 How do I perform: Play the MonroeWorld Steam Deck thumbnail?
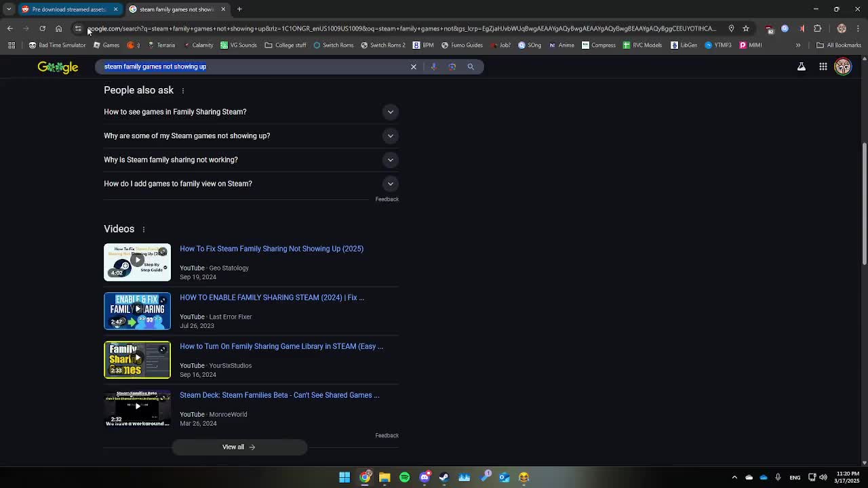pos(137,409)
